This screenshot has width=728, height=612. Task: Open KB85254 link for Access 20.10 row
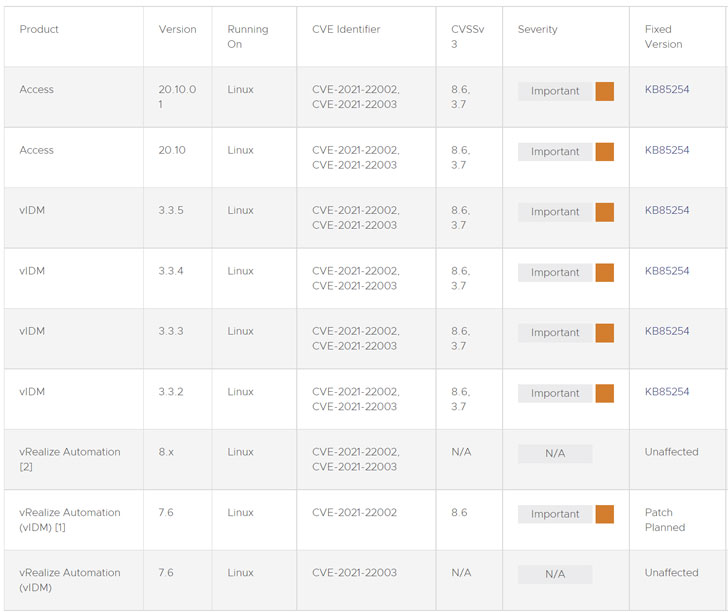coord(666,150)
